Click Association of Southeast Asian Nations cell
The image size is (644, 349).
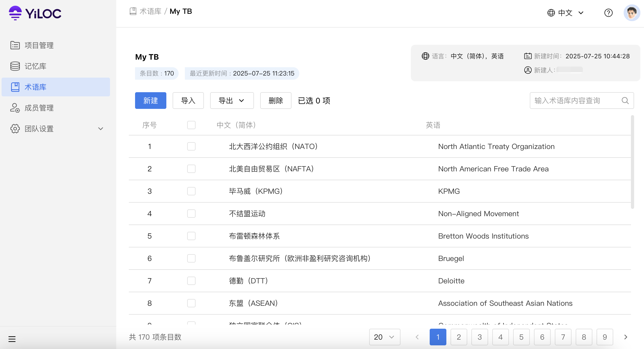click(505, 303)
